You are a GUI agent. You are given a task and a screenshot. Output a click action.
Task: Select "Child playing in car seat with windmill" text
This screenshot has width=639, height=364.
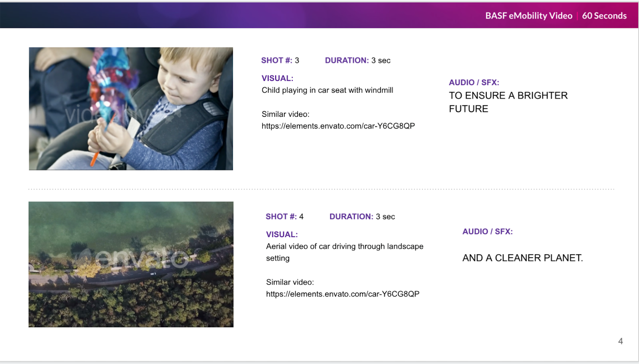click(x=327, y=91)
